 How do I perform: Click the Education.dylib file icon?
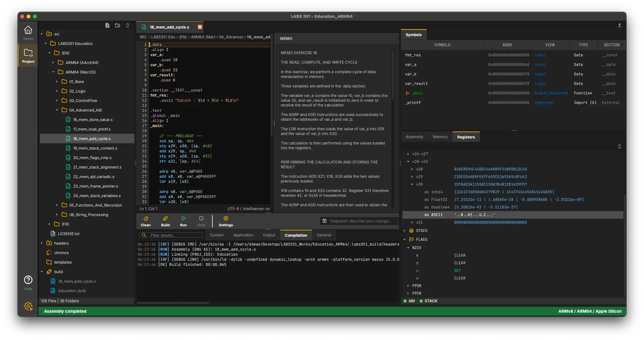click(x=53, y=291)
